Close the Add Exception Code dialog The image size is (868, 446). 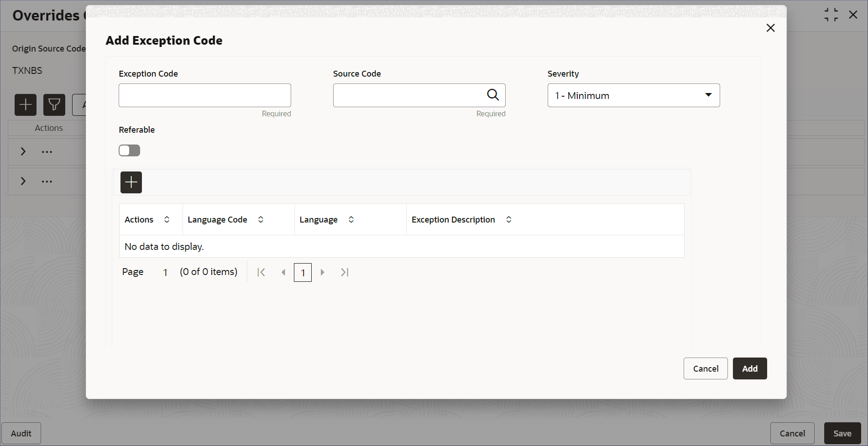pyautogui.click(x=770, y=28)
